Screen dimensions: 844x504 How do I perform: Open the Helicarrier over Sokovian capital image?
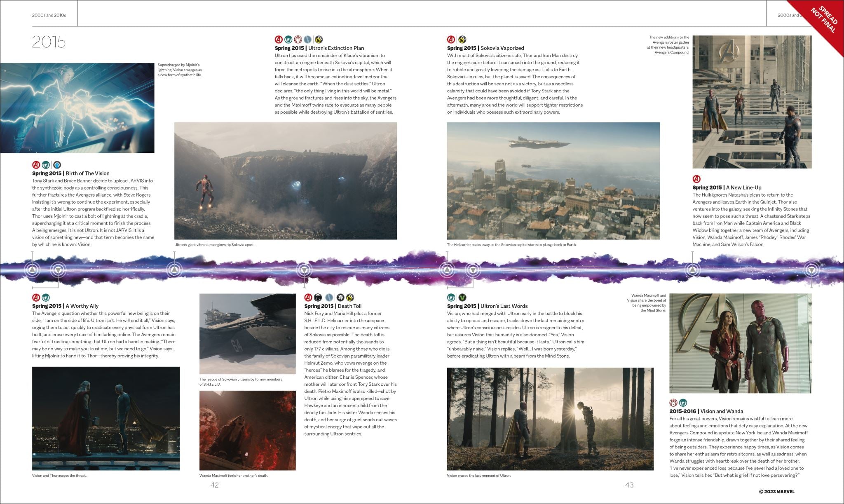click(553, 181)
